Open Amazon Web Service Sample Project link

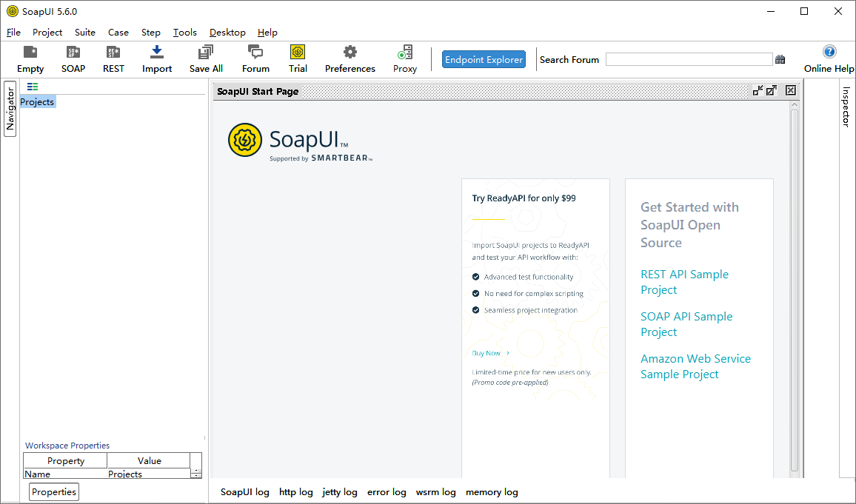point(695,366)
